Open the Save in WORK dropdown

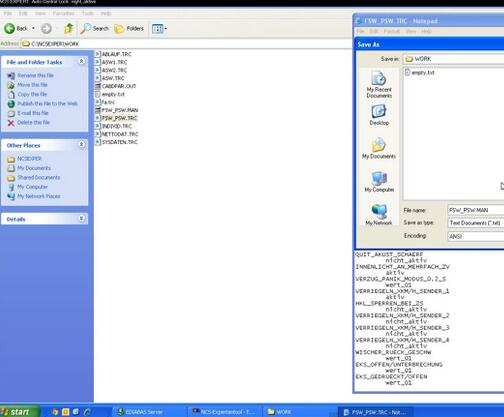point(454,59)
